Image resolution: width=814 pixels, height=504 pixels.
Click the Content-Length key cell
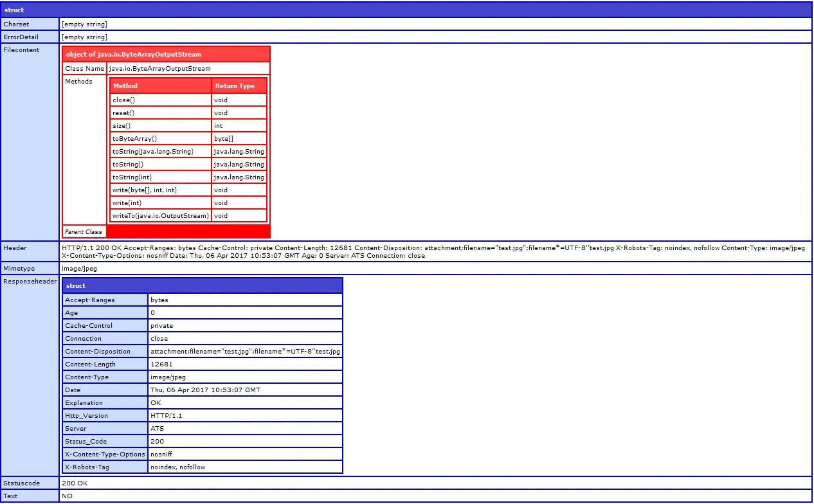tap(105, 364)
